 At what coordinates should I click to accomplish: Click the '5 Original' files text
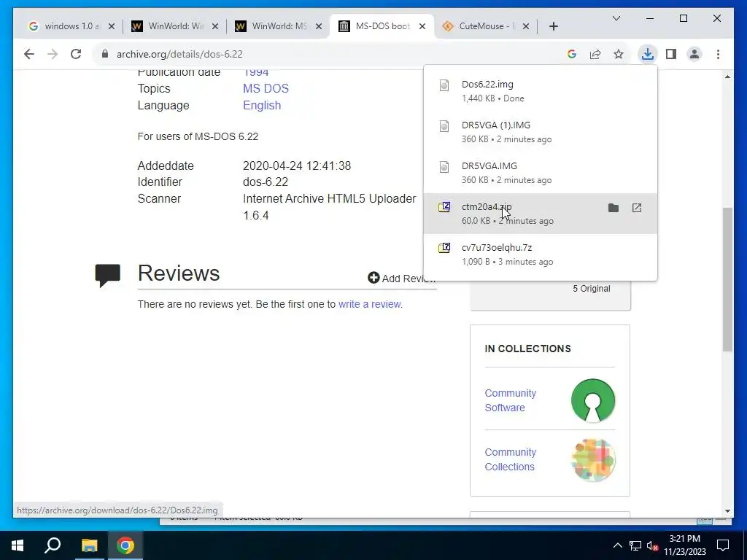[591, 289]
